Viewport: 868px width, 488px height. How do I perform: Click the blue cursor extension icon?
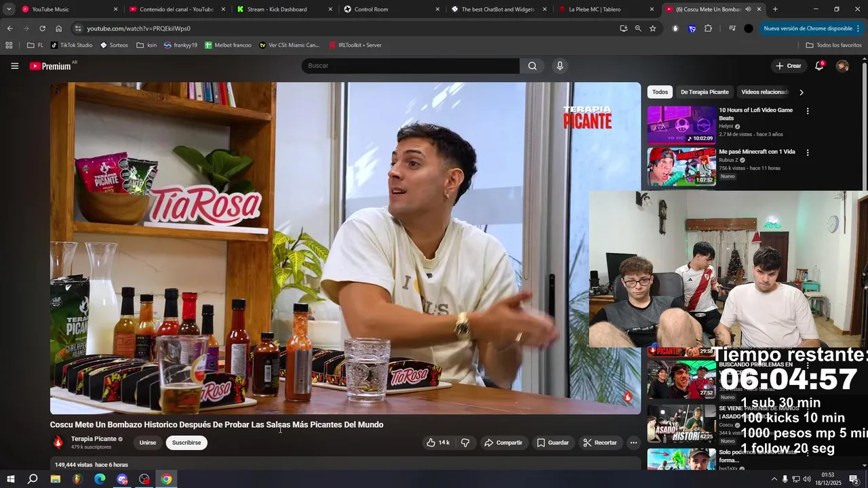point(692,28)
